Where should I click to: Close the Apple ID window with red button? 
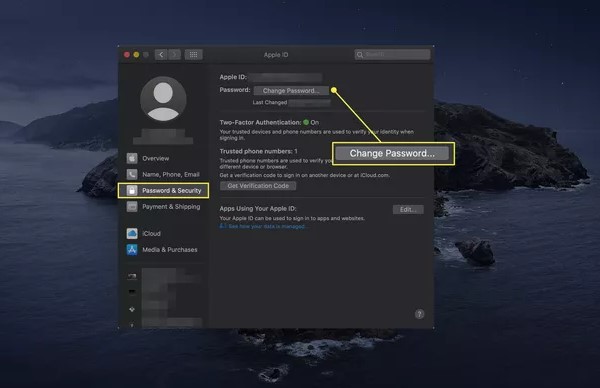127,55
